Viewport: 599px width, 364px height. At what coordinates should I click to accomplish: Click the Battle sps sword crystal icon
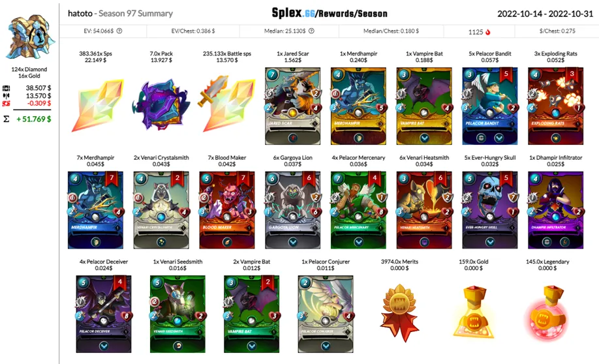[226, 103]
